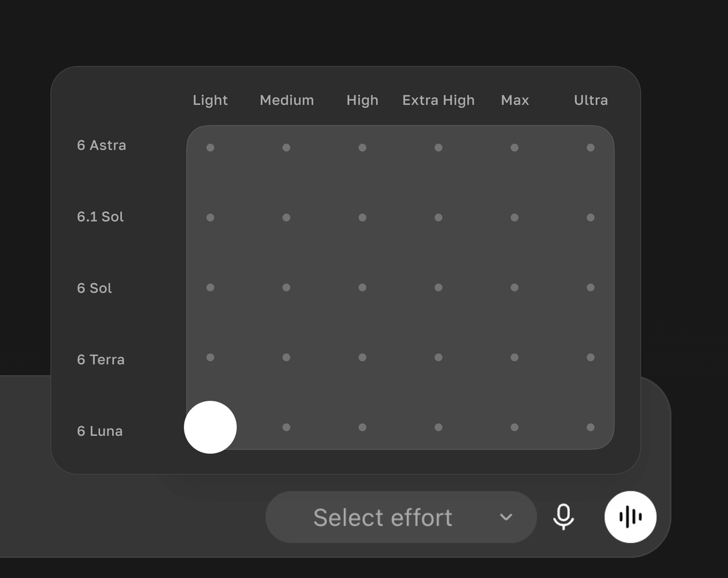Screen dimensions: 728x578
Task: Click the High column header
Action: pyautogui.click(x=362, y=101)
